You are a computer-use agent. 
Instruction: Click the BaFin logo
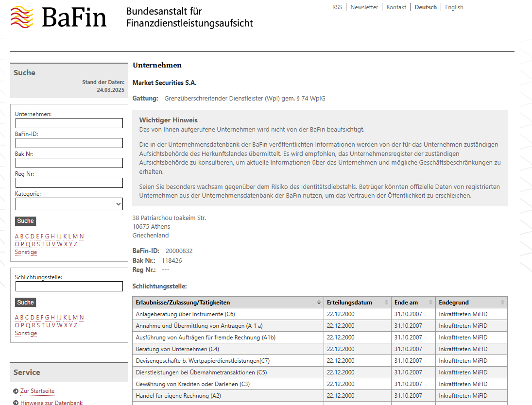[58, 17]
